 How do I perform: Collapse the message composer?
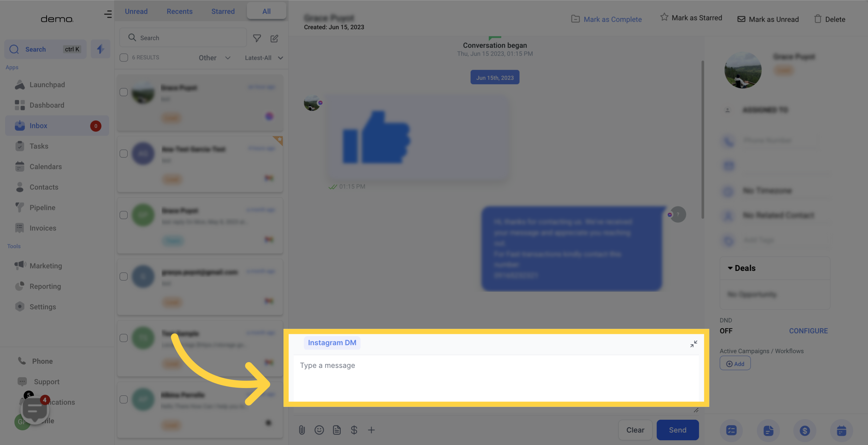point(693,344)
